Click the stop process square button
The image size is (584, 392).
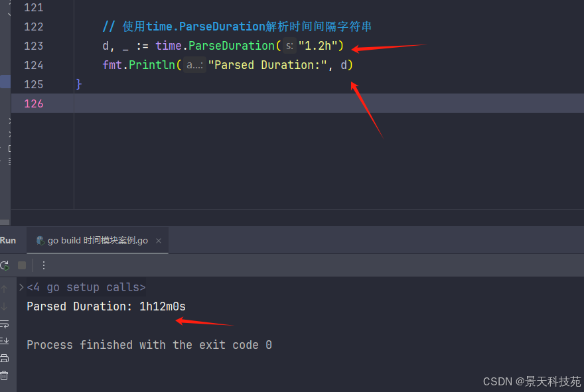click(x=22, y=265)
